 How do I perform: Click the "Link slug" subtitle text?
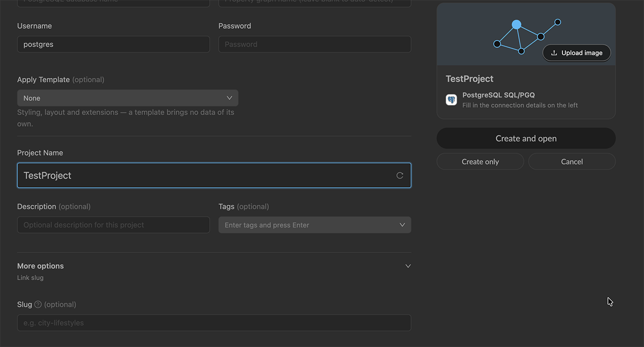point(30,278)
